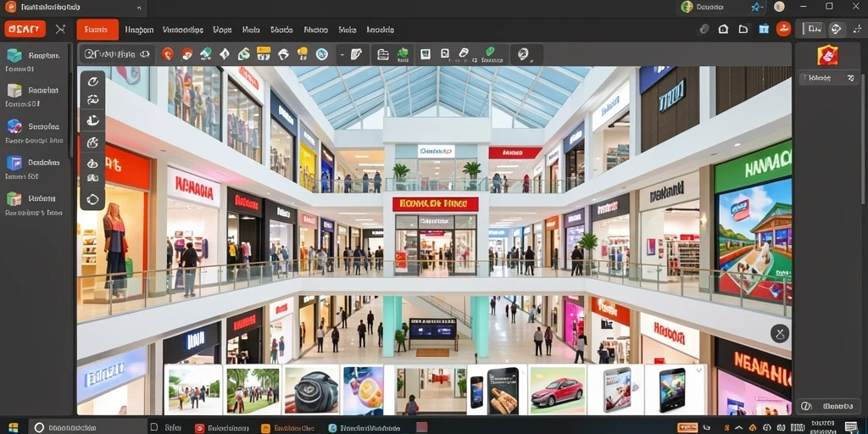Image resolution: width=868 pixels, height=434 pixels.
Task: Toggle the second right-panel header button
Action: tap(837, 30)
